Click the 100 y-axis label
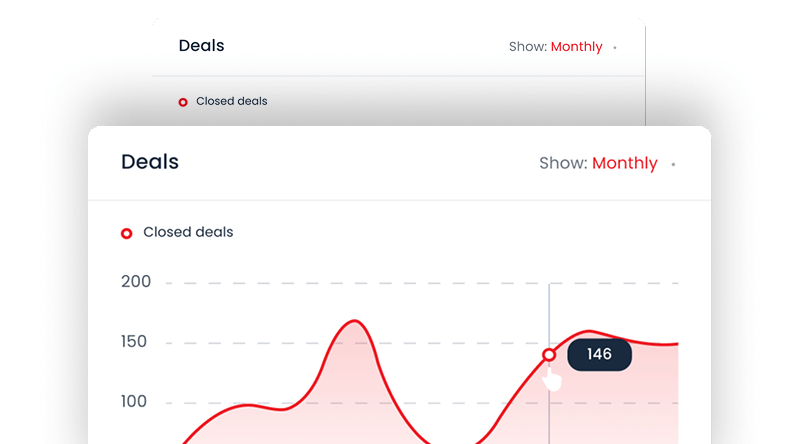This screenshot has height=444, width=800. point(136,402)
